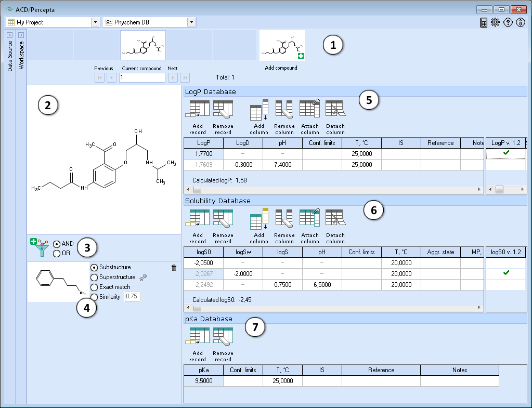Delete the substructure filter with trash icon
Image resolution: width=532 pixels, height=408 pixels.
click(x=174, y=268)
